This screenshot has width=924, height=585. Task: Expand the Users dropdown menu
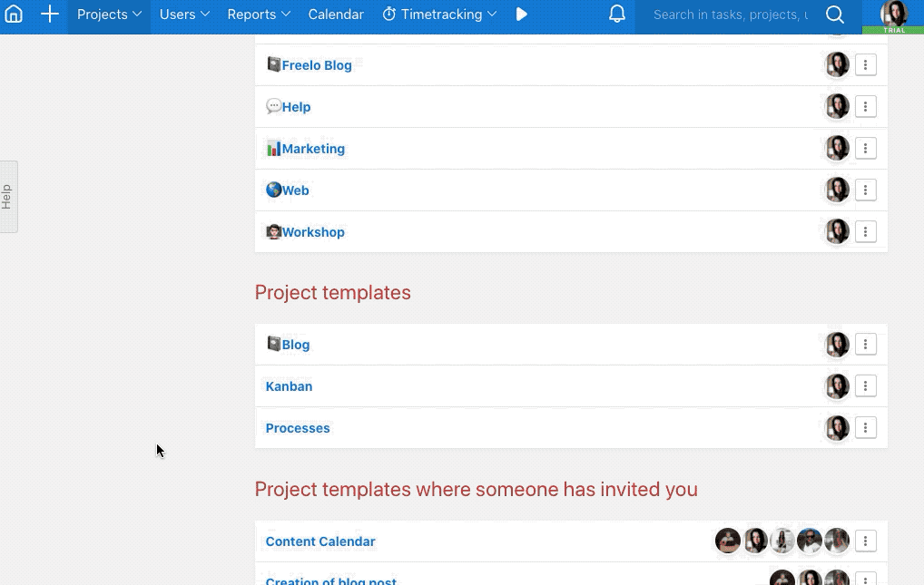[184, 15]
